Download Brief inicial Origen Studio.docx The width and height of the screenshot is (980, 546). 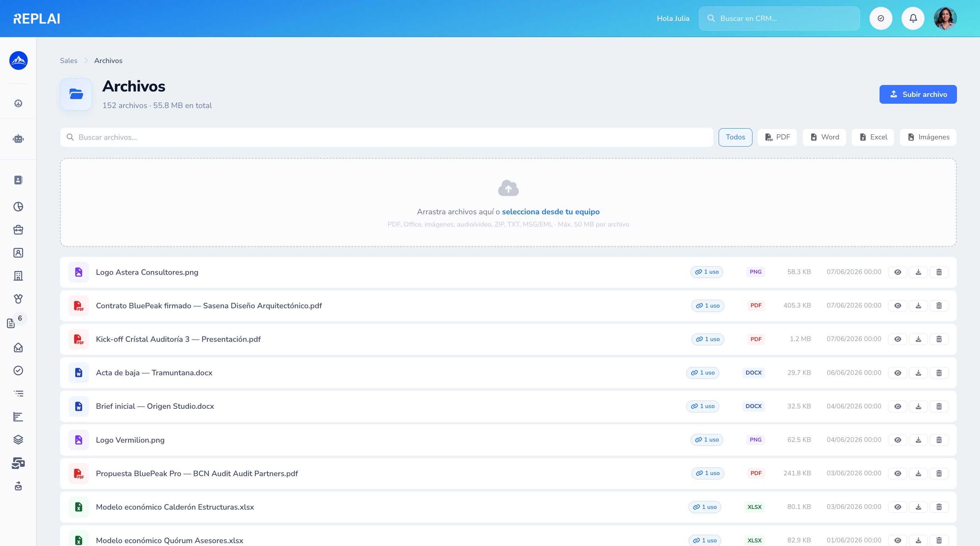[918, 406]
